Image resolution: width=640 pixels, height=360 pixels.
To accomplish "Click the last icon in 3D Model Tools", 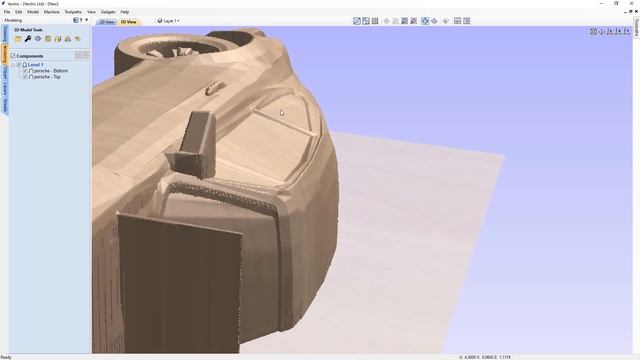I will click(78, 39).
